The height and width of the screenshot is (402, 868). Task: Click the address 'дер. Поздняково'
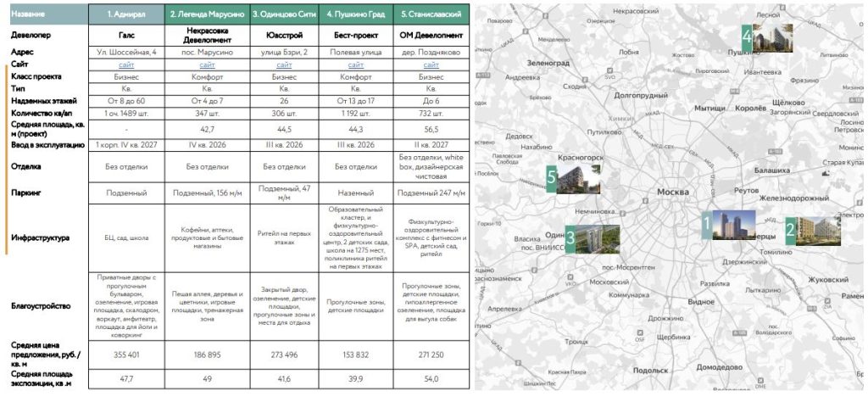click(x=431, y=53)
